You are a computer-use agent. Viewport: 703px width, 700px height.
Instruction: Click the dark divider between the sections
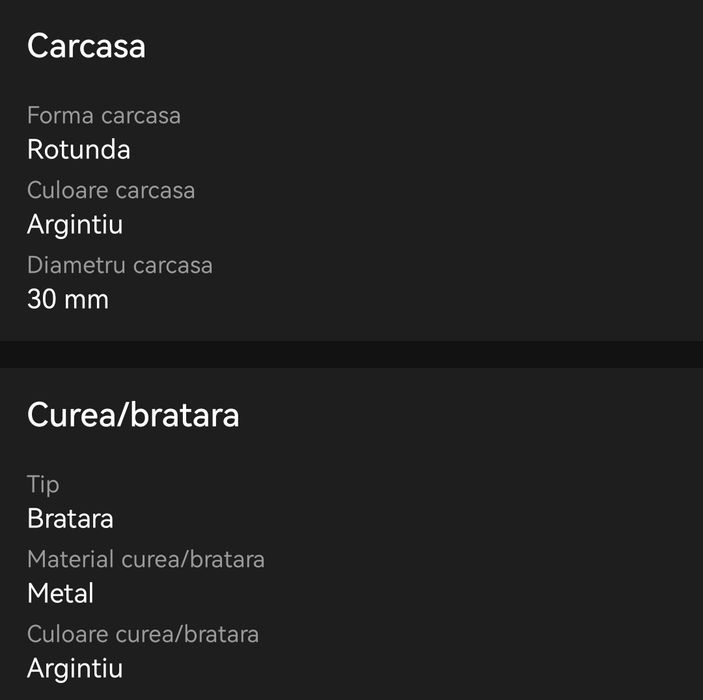(x=351, y=354)
